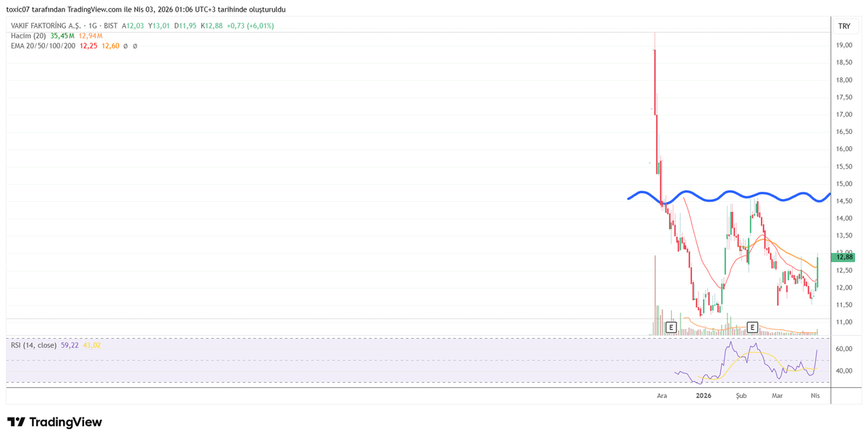
Task: Click the orange EMA value 12,60
Action: 111,46
